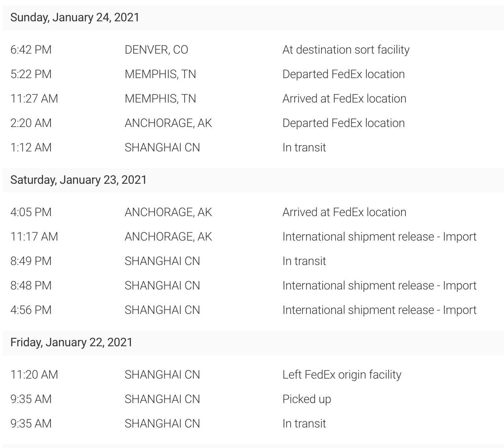
Task: Select the 8:48 PM timestamp
Action: (31, 286)
